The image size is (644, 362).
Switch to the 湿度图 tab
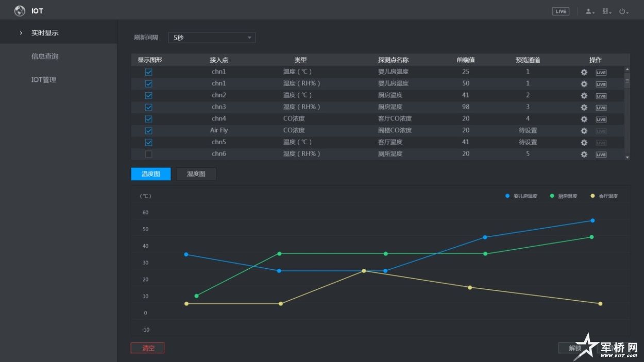(x=196, y=174)
